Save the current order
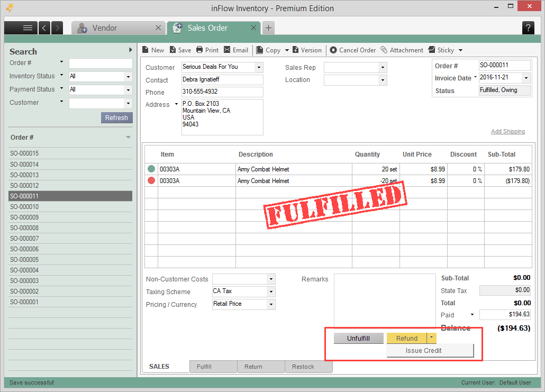The width and height of the screenshot is (545, 392). click(180, 50)
